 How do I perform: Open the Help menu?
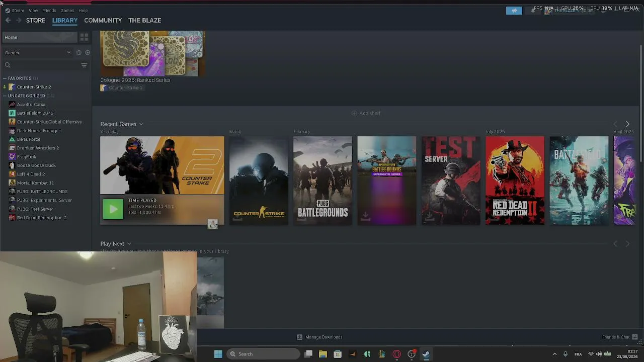click(83, 11)
